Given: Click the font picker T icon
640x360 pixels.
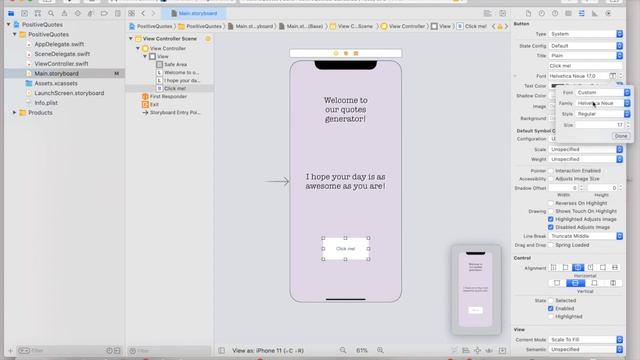Looking at the screenshot, I should click(x=613, y=76).
